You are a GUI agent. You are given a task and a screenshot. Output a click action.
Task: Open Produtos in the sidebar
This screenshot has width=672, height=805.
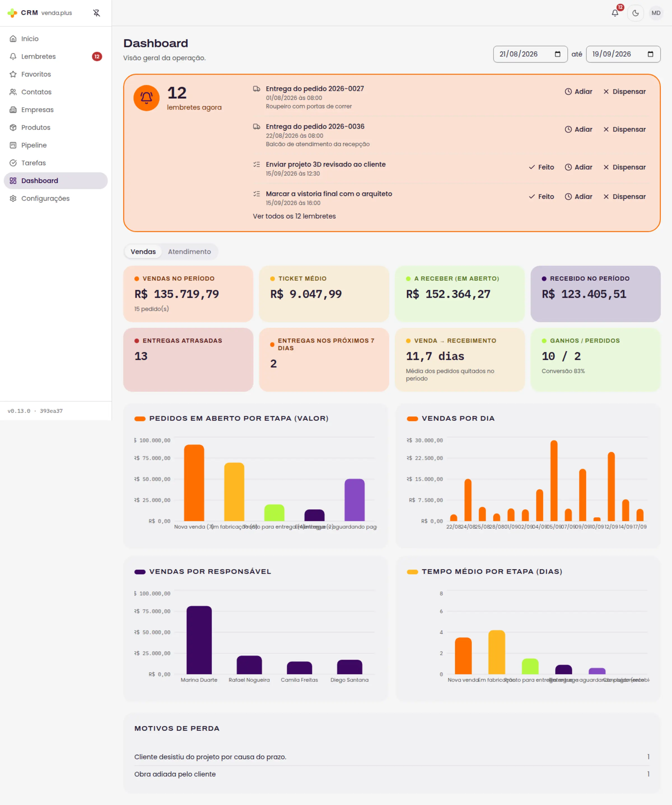55,127
